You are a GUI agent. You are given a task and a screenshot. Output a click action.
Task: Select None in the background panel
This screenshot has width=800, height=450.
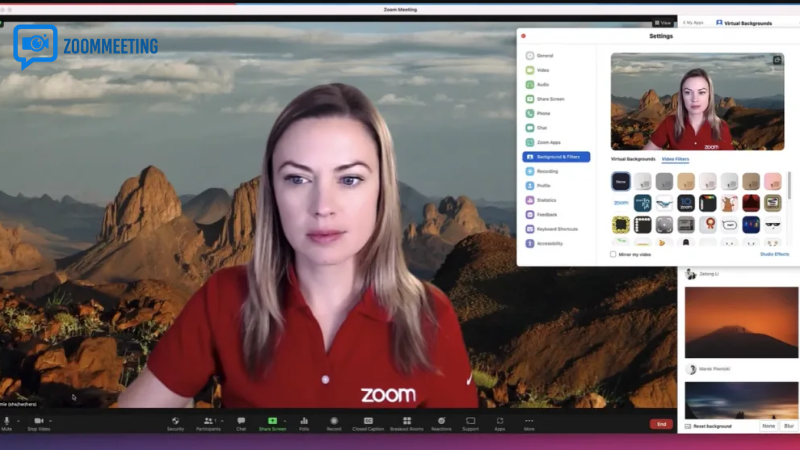768,426
